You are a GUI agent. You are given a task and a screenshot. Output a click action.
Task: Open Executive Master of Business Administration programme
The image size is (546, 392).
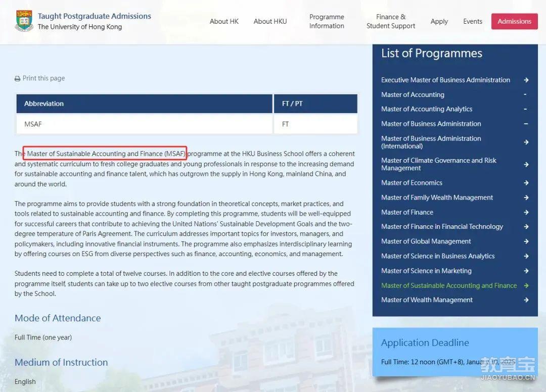pos(445,80)
